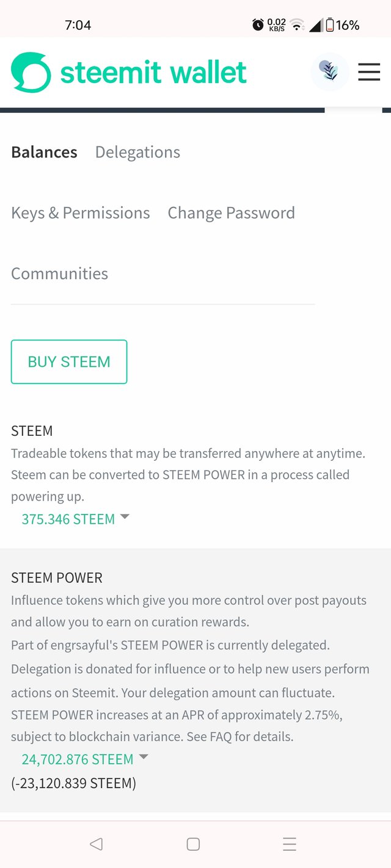Screen dimensions: 391x868
Task: Tap the alarm clock status icon
Action: pyautogui.click(x=258, y=25)
